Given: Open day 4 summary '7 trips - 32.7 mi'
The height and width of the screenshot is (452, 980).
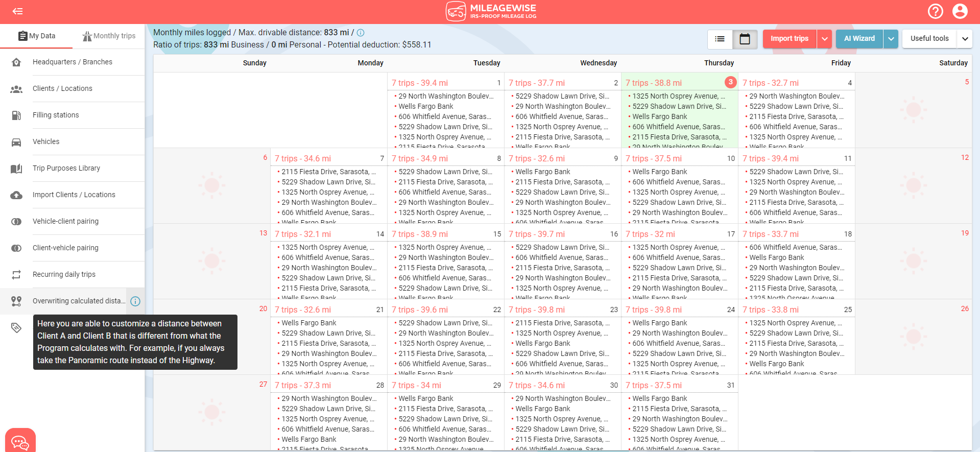Looking at the screenshot, I should point(771,83).
